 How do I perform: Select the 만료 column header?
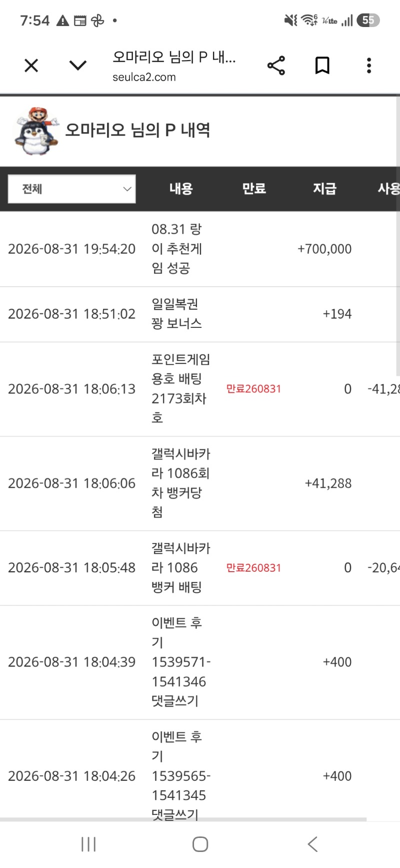[x=254, y=189]
